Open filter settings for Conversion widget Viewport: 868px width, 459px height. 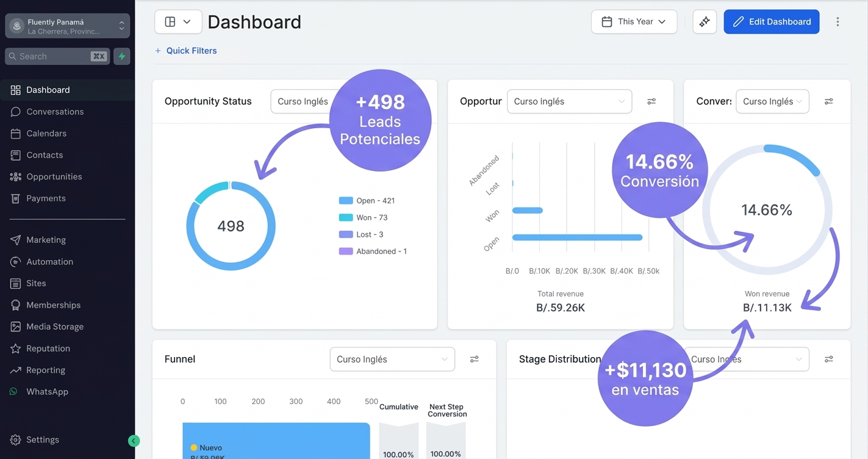click(828, 101)
